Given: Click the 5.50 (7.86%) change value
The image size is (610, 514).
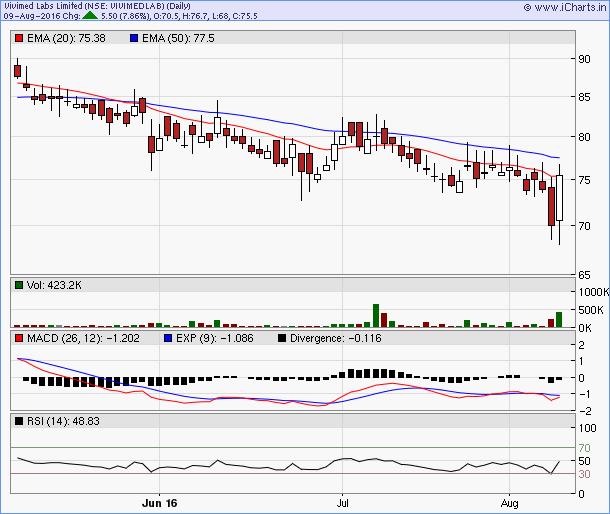Looking at the screenshot, I should (125, 16).
